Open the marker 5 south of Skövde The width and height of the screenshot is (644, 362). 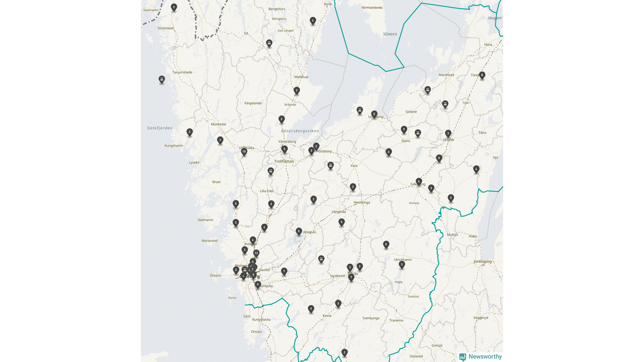click(x=439, y=158)
